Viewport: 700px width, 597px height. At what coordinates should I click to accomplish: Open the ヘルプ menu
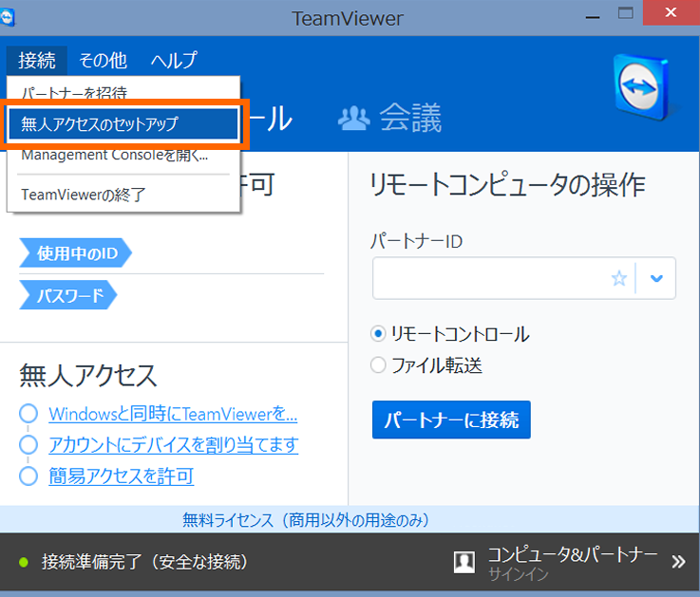click(x=174, y=60)
